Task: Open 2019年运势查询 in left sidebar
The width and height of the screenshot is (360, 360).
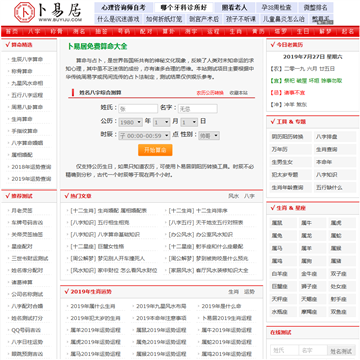Action: [x=31, y=179]
